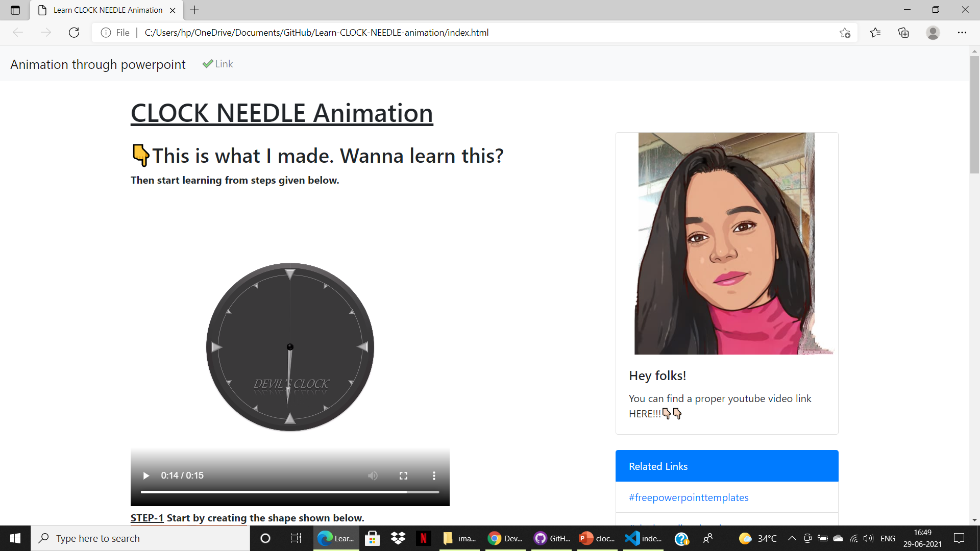Open the browser Settings and more menu
The height and width of the screenshot is (551, 980).
(x=963, y=32)
